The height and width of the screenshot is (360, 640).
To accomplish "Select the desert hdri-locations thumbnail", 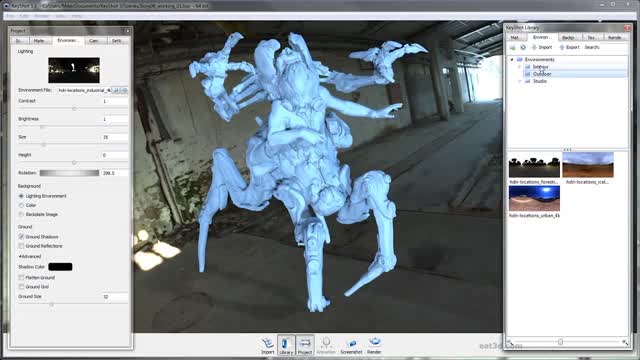I will 588,165.
